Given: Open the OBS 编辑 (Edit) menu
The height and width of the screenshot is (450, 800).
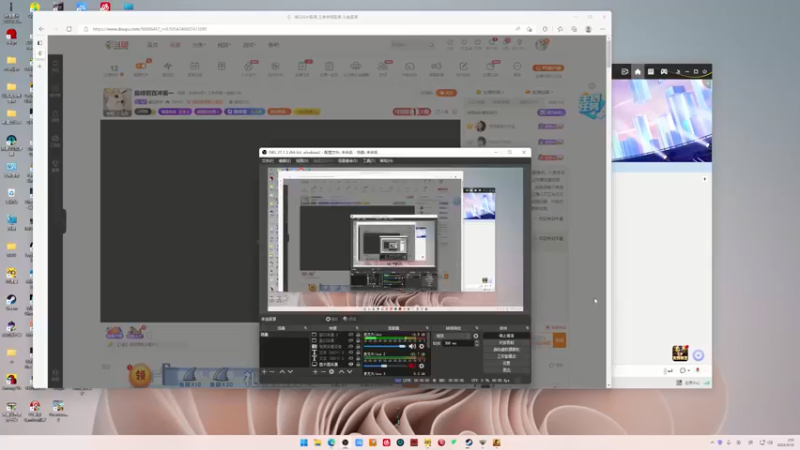Looking at the screenshot, I should pos(284,161).
